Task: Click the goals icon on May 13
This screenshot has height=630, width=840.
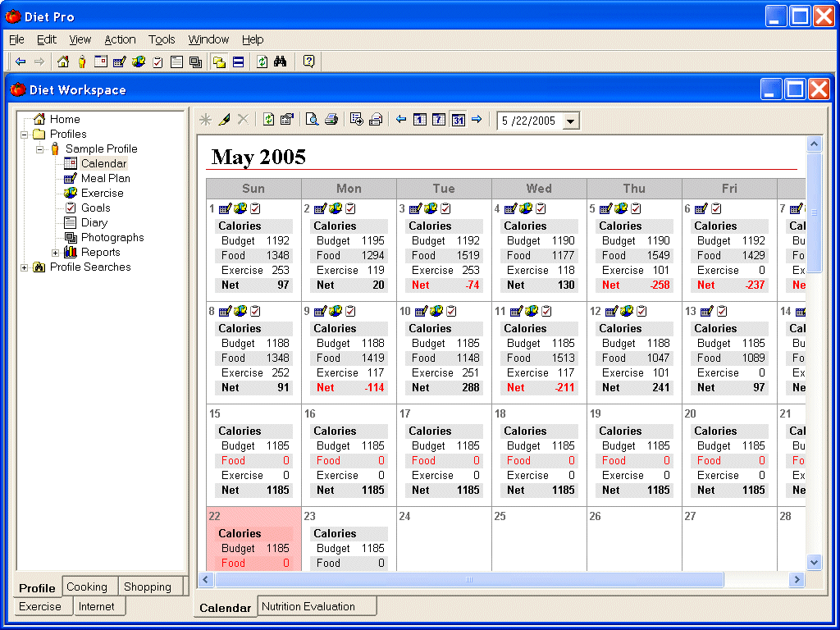Action: pos(722,311)
